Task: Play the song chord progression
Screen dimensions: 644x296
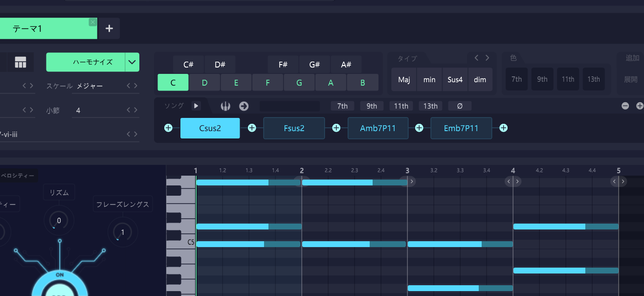Action: tap(196, 106)
